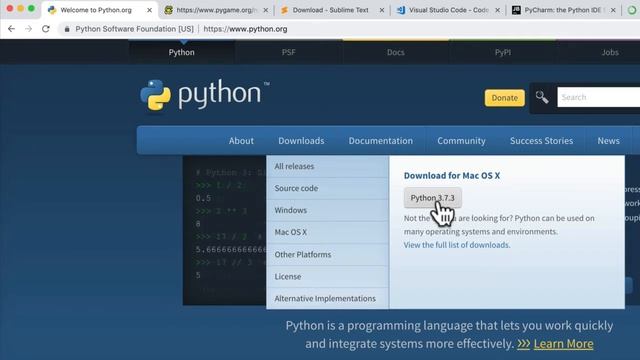Viewport: 640px width, 360px height.
Task: Close the Download - Sublime Text tab
Action: point(382,10)
